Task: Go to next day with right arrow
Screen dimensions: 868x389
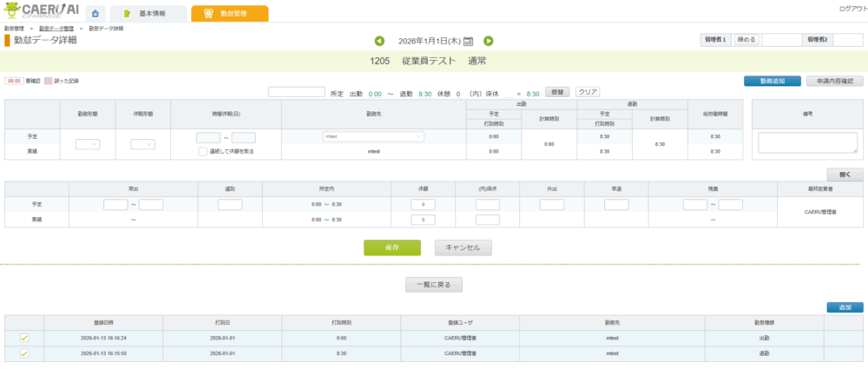Action: click(x=489, y=41)
